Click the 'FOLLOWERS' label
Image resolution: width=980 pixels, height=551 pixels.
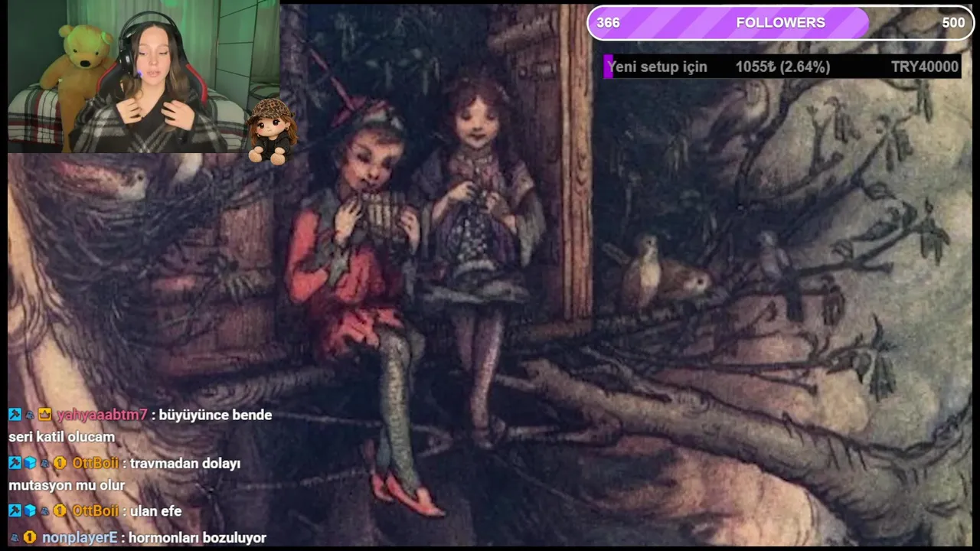point(780,23)
